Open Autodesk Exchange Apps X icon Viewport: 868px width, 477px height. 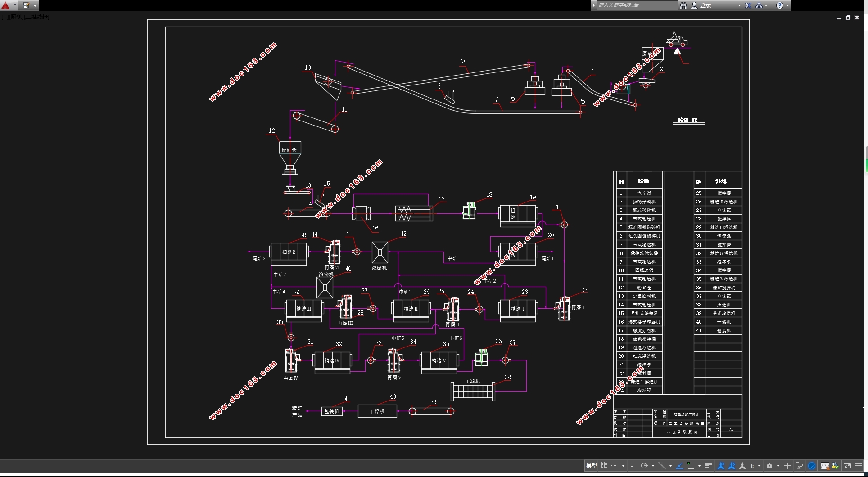pos(748,5)
